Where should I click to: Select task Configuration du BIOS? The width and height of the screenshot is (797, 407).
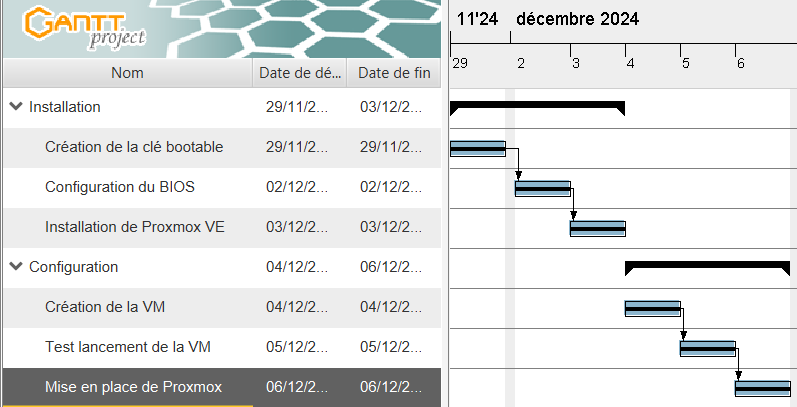pyautogui.click(x=123, y=187)
